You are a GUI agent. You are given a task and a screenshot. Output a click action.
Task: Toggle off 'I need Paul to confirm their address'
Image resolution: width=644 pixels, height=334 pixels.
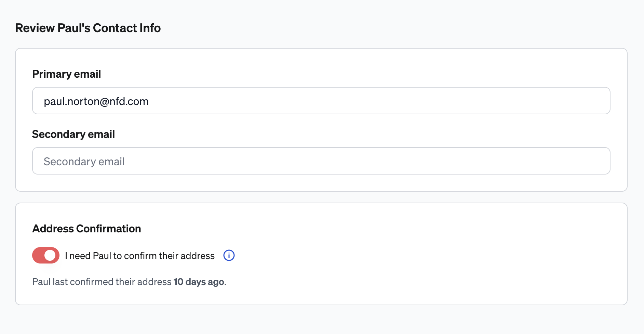[46, 255]
